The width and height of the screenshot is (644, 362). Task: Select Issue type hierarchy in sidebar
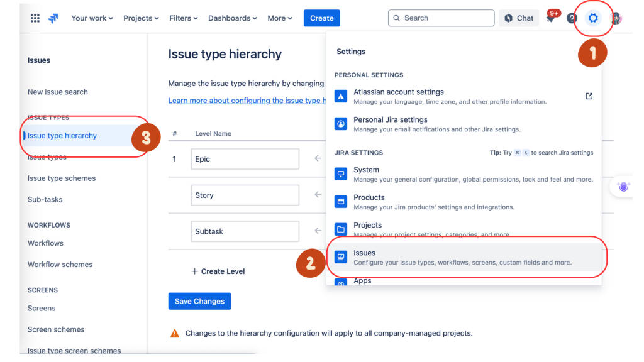coord(62,136)
